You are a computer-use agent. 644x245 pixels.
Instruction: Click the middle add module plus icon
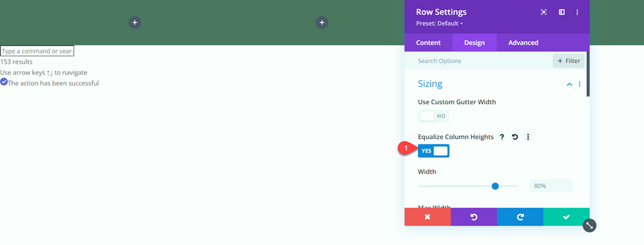pyautogui.click(x=322, y=22)
